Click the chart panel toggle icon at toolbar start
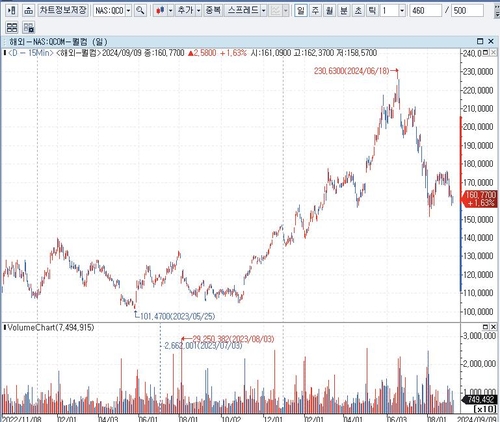The width and height of the screenshot is (500, 422). (x=12, y=11)
